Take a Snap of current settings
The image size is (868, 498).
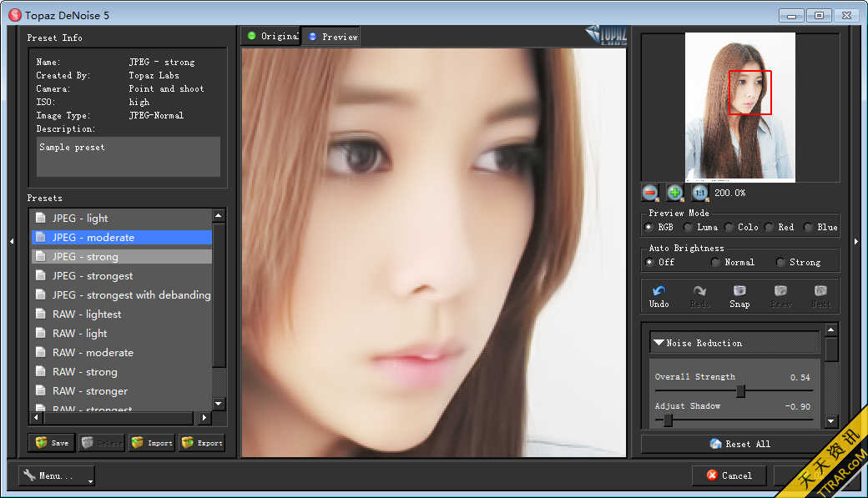[x=739, y=295]
